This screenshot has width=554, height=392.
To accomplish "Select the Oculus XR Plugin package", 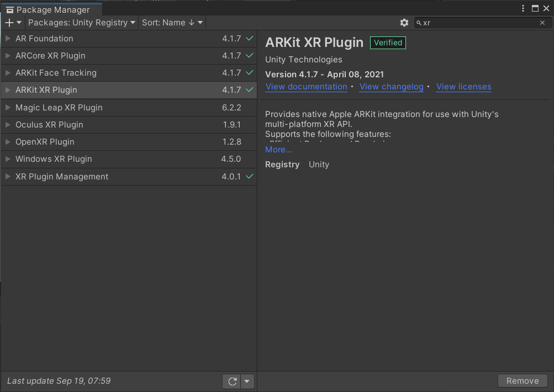I will [129, 125].
